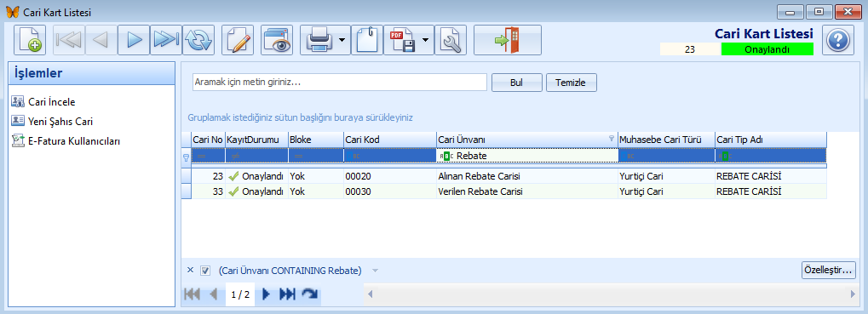Click Cari Kod cell 00030
The width and height of the screenshot is (868, 314).
[390, 191]
